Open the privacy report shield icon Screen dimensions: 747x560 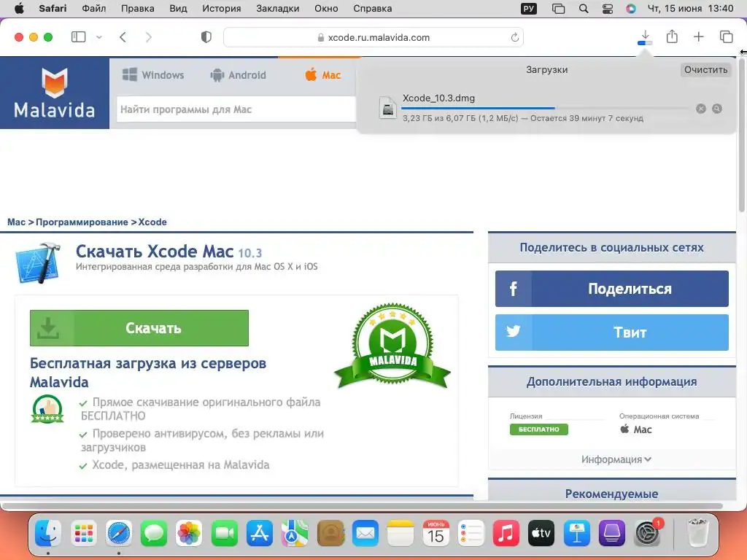[x=206, y=37]
